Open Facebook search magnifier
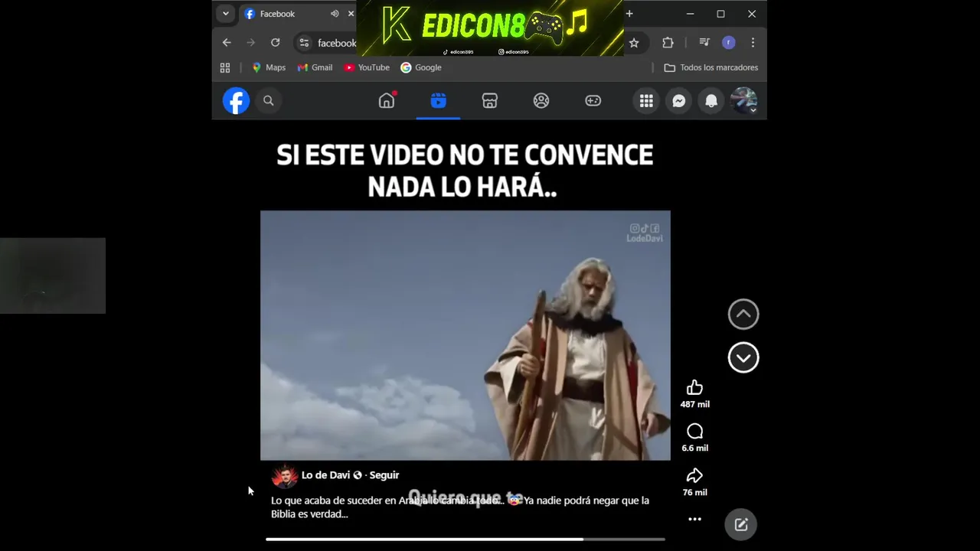Image resolution: width=980 pixels, height=551 pixels. tap(269, 100)
